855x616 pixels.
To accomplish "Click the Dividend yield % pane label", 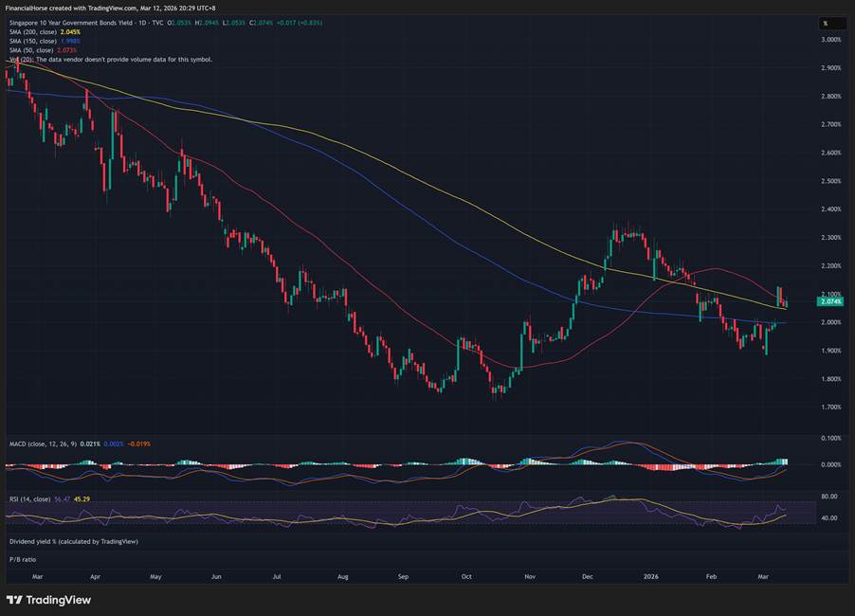I will 73,541.
